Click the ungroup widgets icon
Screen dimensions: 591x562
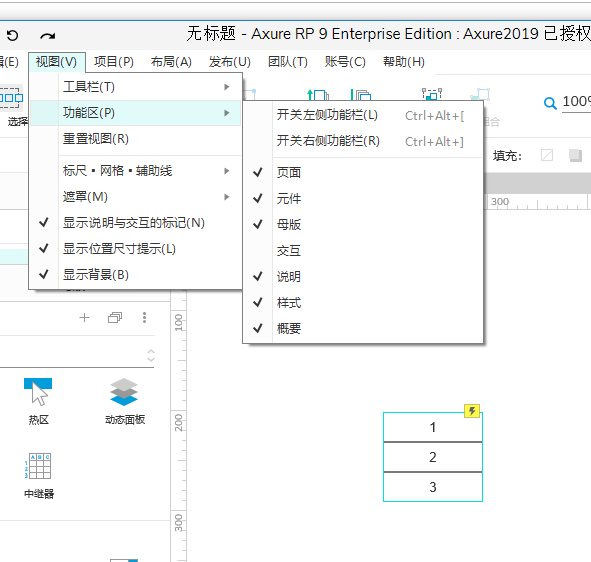pyautogui.click(x=480, y=94)
